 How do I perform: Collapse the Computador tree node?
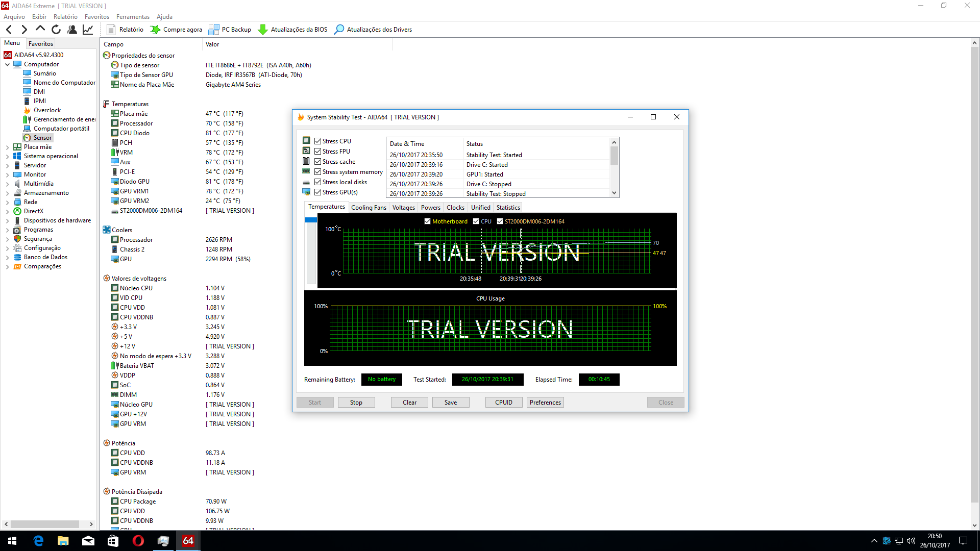[x=8, y=64]
